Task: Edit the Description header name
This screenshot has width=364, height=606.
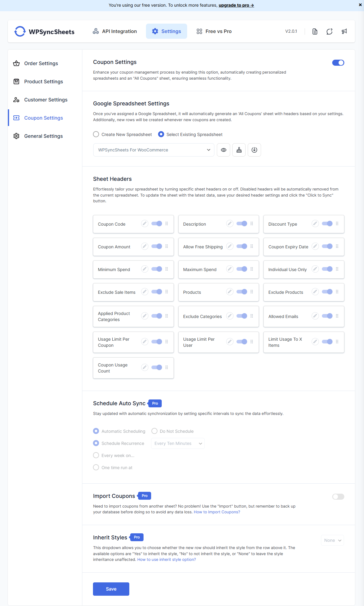Action: (230, 224)
